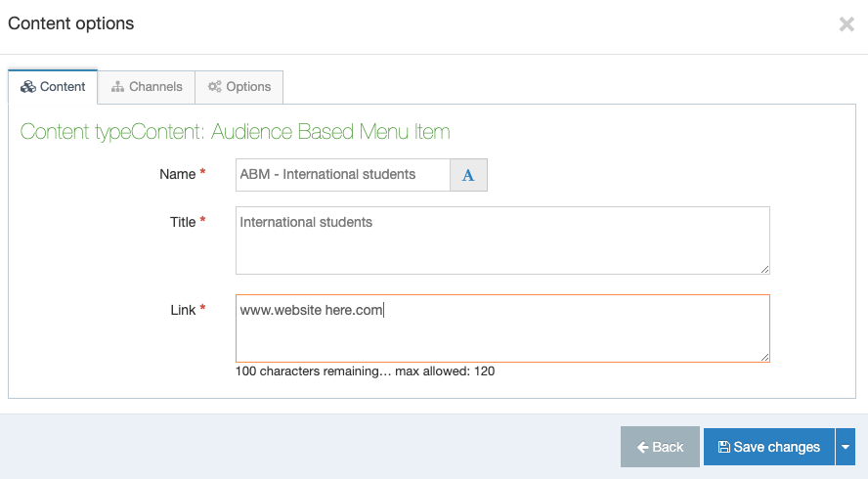Click the Title field resize handle
This screenshot has height=479, width=868.
pyautogui.click(x=764, y=269)
